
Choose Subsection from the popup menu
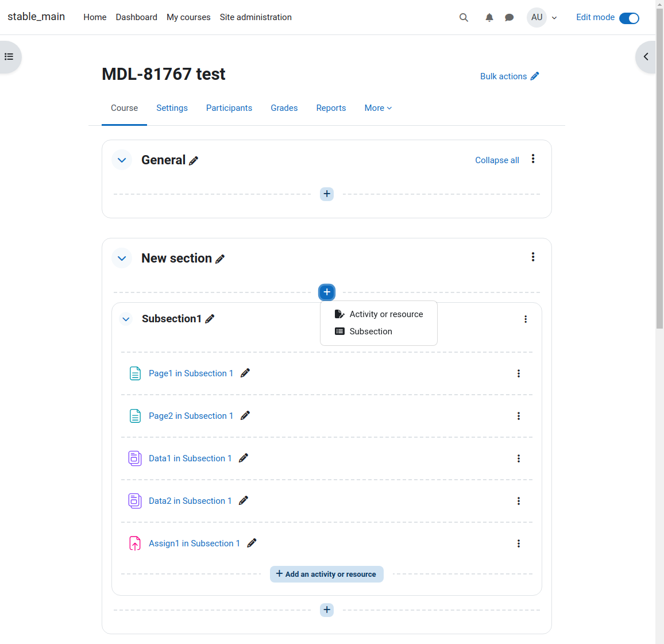(379, 331)
